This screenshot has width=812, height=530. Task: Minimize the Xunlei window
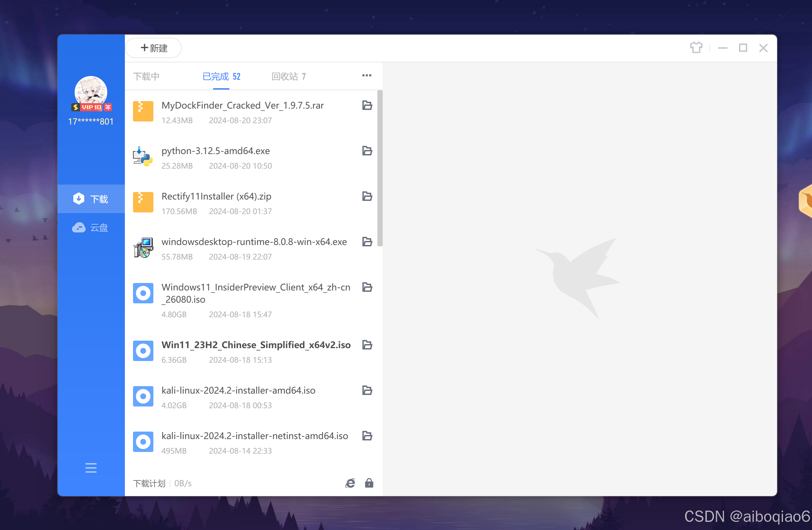click(722, 48)
